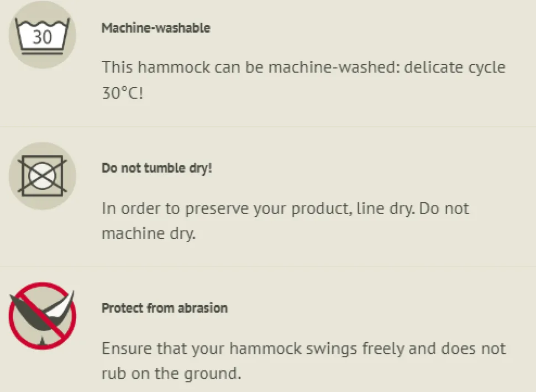Click the "rub on the ground." text
The image size is (536, 392).
(x=171, y=373)
